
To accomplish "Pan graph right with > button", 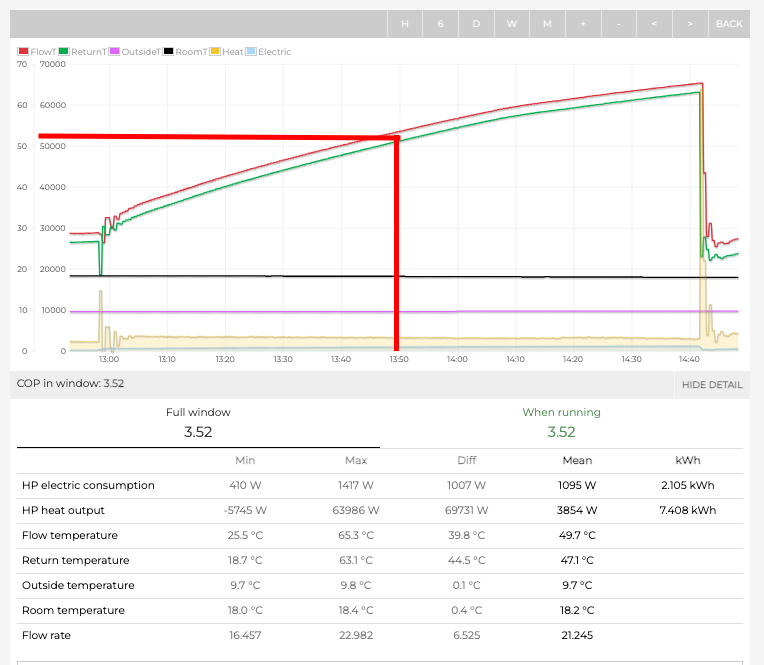I will [x=690, y=24].
